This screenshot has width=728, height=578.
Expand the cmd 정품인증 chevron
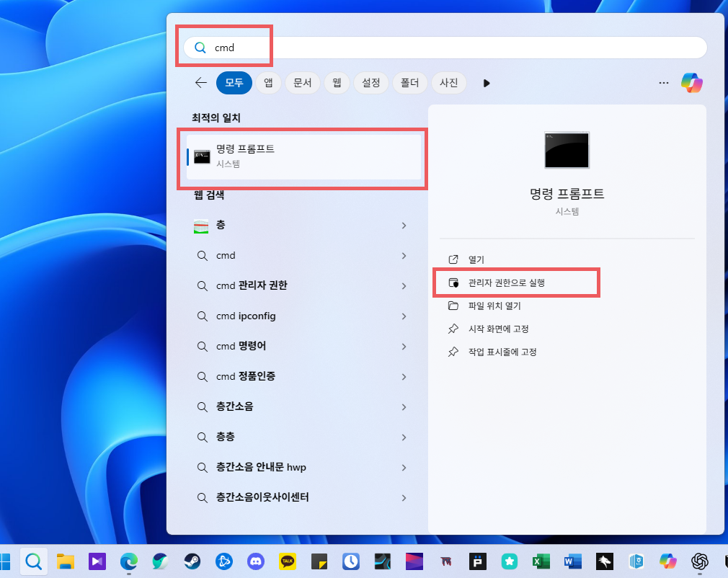click(404, 376)
